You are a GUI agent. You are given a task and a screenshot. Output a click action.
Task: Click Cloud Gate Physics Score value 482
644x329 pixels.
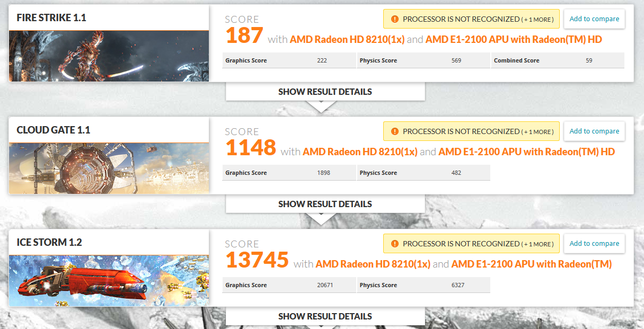click(x=456, y=173)
